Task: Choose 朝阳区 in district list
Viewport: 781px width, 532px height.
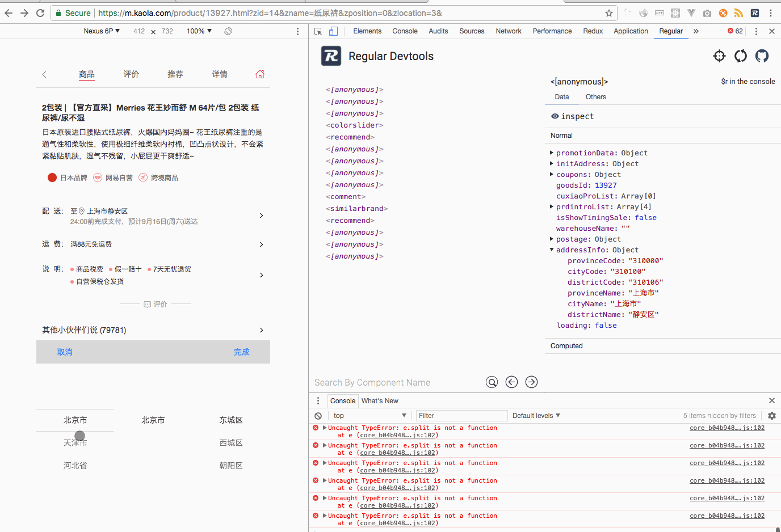Action: (231, 466)
